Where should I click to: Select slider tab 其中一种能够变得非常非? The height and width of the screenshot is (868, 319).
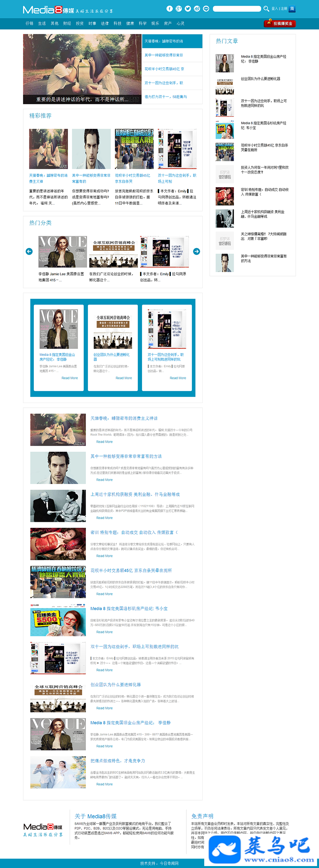click(172, 55)
